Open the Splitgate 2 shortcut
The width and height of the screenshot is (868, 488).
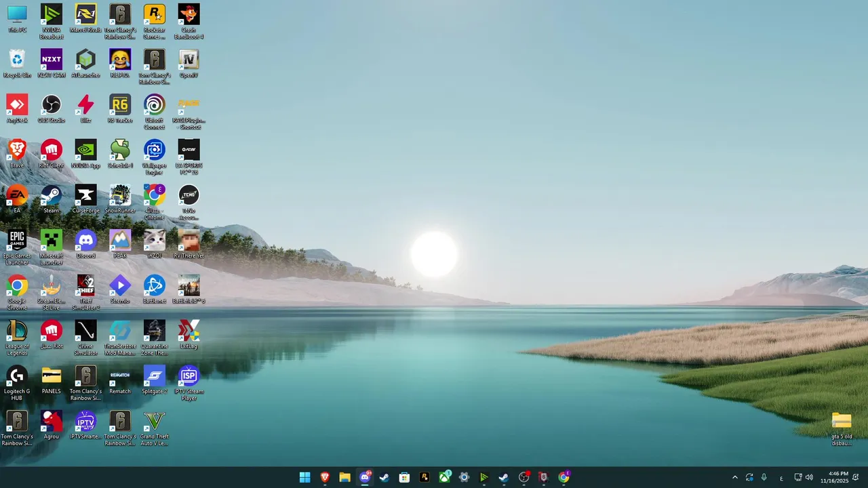coord(154,380)
